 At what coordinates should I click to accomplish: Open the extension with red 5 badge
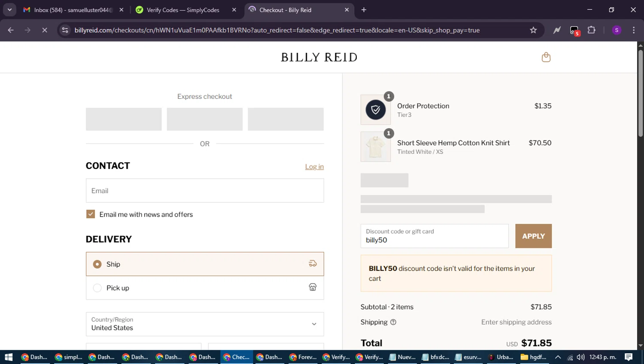click(574, 31)
